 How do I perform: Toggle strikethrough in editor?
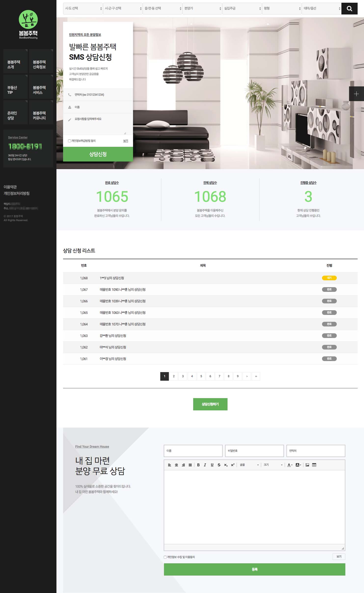point(219,465)
